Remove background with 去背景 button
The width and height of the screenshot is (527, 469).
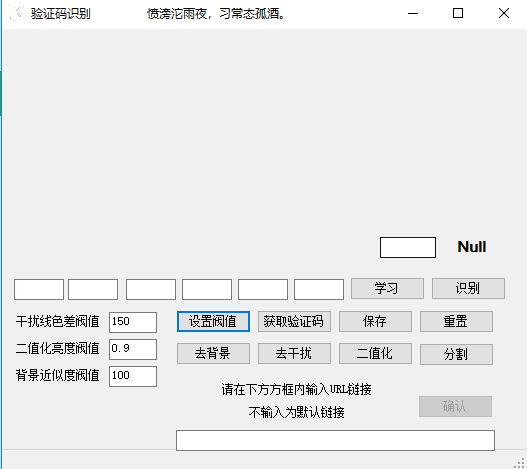(x=213, y=353)
